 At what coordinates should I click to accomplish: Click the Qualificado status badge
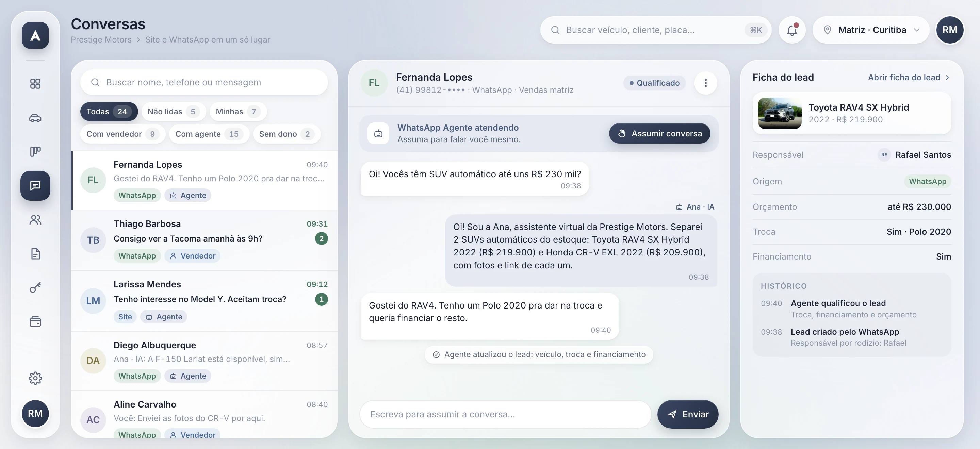[654, 83]
